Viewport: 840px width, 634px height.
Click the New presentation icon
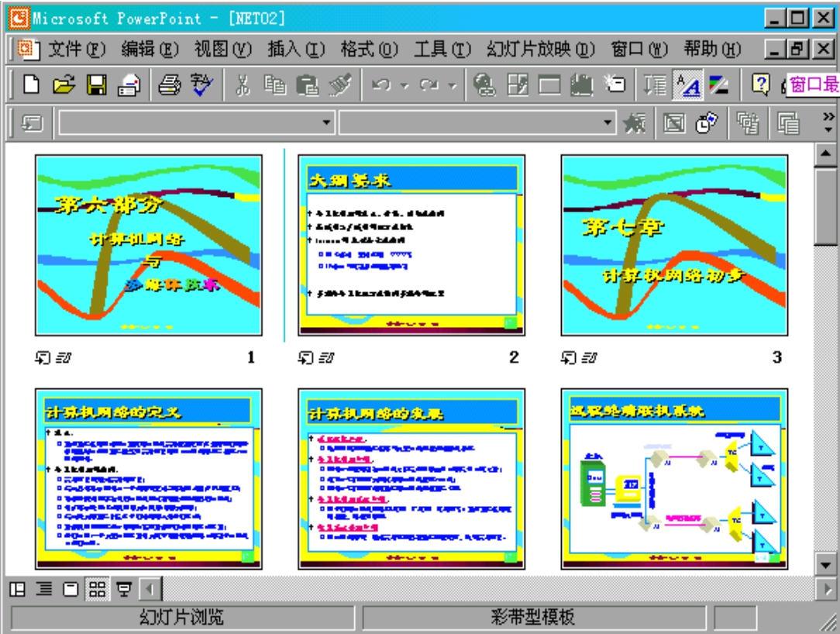(x=30, y=85)
